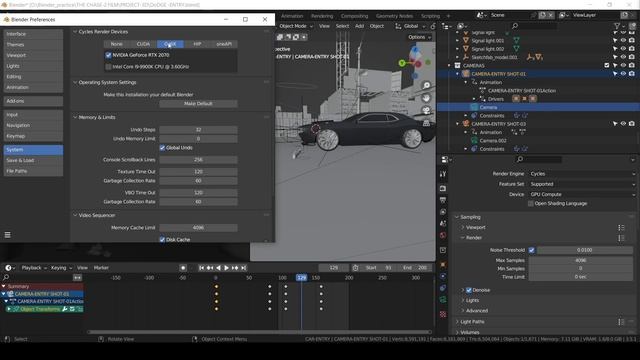Collapse the Summary channel in timeline
Image resolution: width=640 pixels, height=360 pixels.
[4, 286]
